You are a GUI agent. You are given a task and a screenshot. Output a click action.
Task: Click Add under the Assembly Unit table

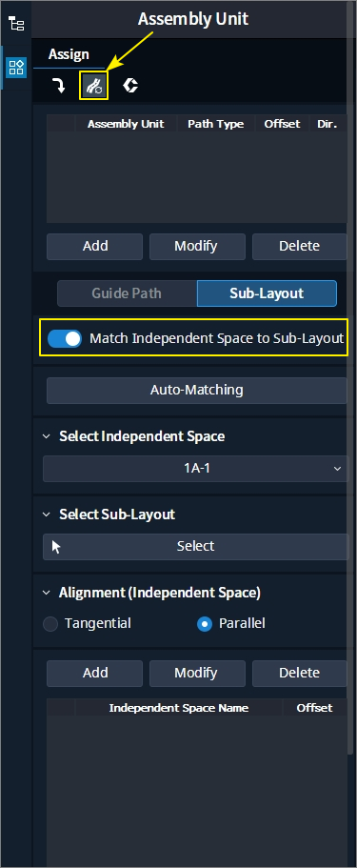tap(94, 247)
